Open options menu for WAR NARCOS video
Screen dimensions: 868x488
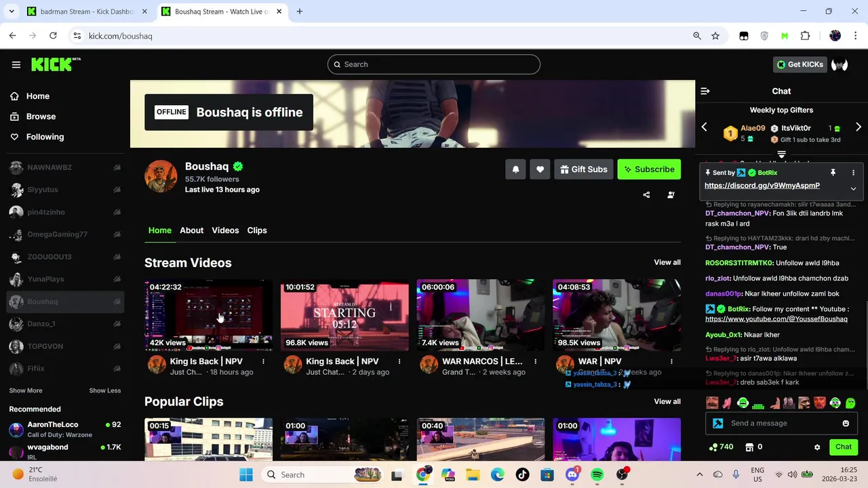536,361
